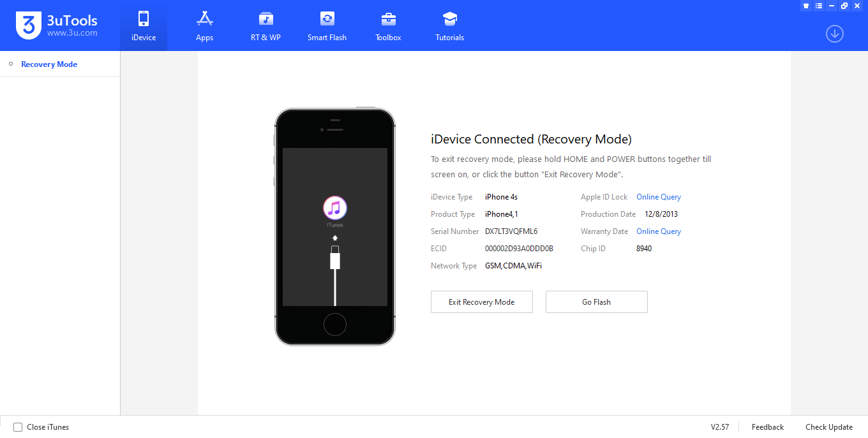Click Check Update in status bar
Image resolution: width=868 pixels, height=438 pixels.
pyautogui.click(x=829, y=427)
